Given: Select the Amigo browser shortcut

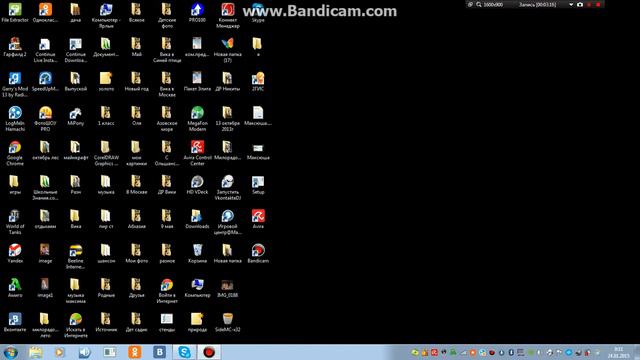Looking at the screenshot, I should point(15,288).
